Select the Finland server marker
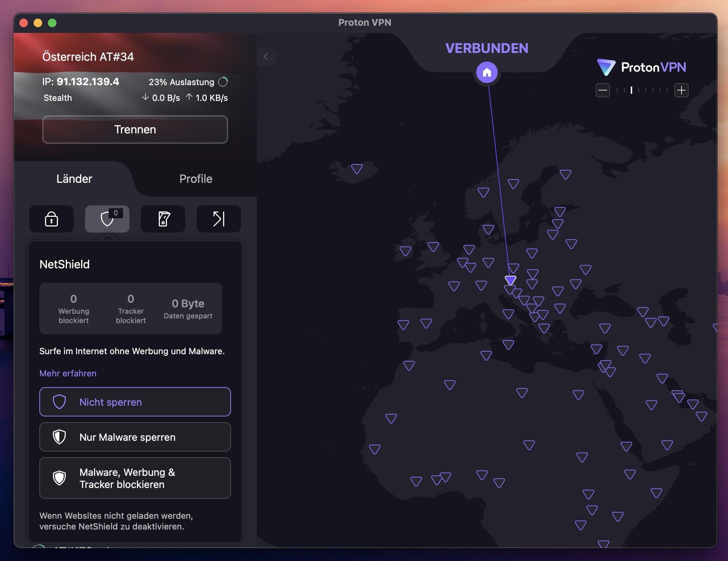This screenshot has width=728, height=561. (566, 174)
